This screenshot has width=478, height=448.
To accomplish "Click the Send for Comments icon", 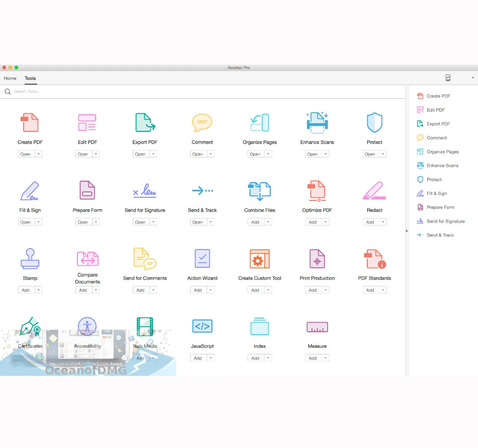I will click(x=145, y=259).
